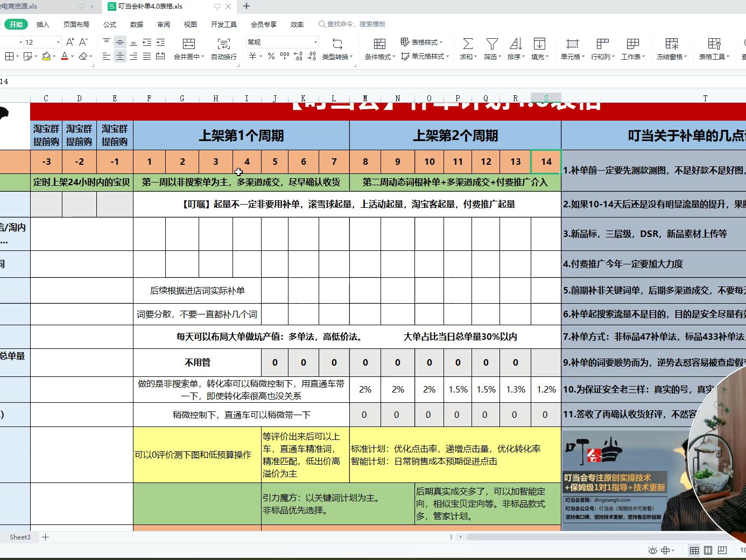Select the Sheet3 worksheet tab
Viewport: 746px width, 560px height.
(20, 537)
